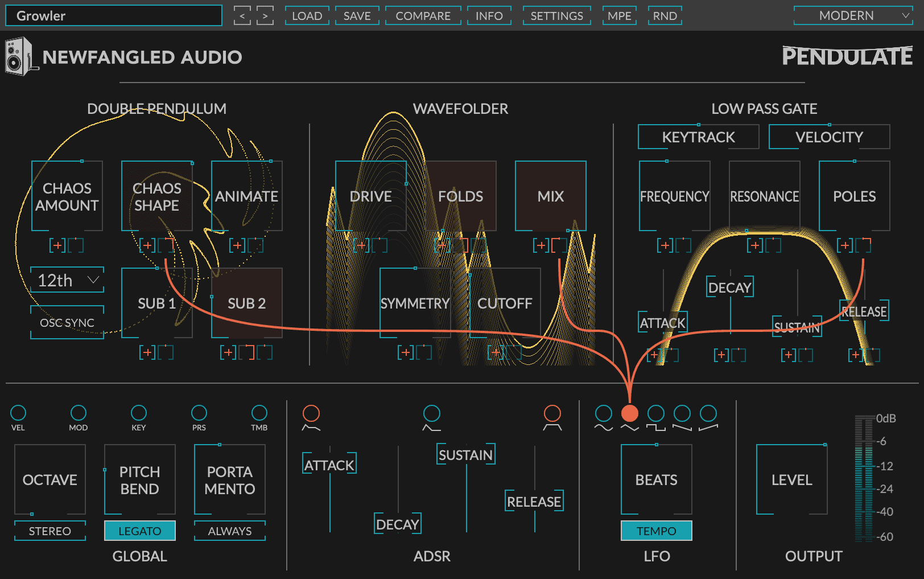
Task: Open the INFO page
Action: (x=489, y=15)
